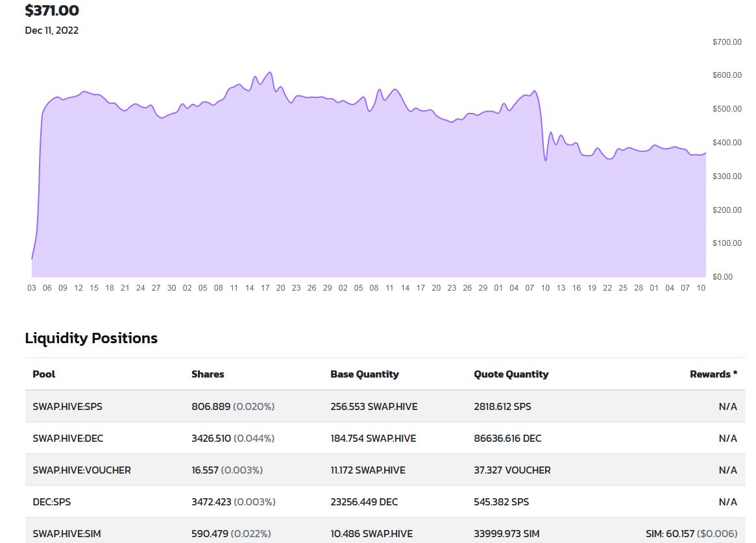Select shares value 590.479 (0.022%)
Viewport: 756px width, 543px height.
click(231, 534)
